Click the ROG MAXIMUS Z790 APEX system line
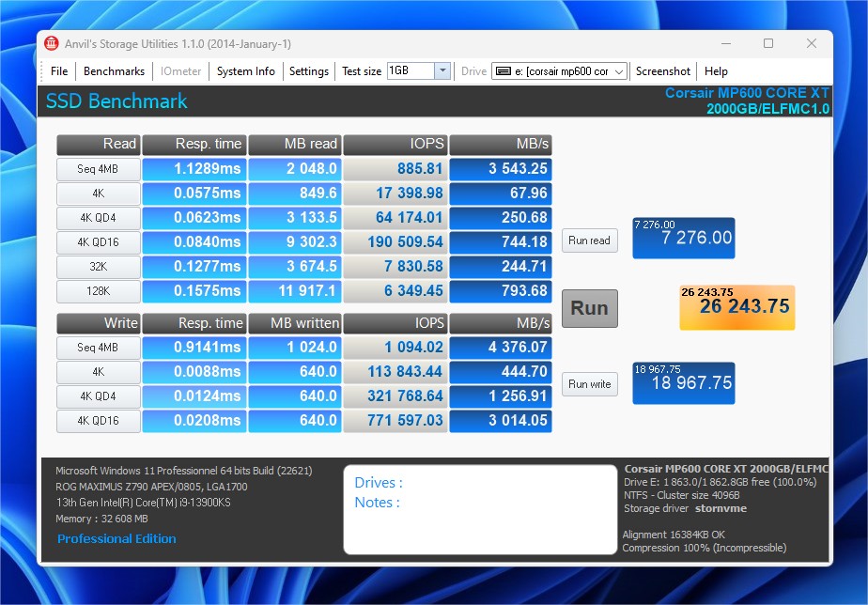 [x=151, y=487]
